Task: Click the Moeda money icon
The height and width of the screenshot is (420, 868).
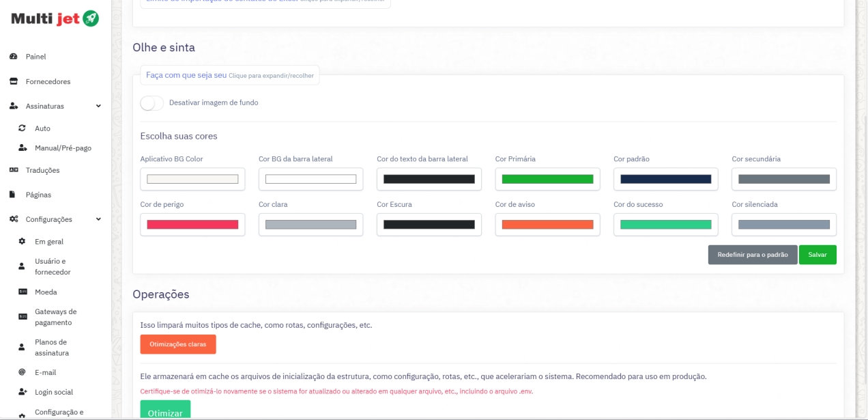Action: (x=22, y=292)
